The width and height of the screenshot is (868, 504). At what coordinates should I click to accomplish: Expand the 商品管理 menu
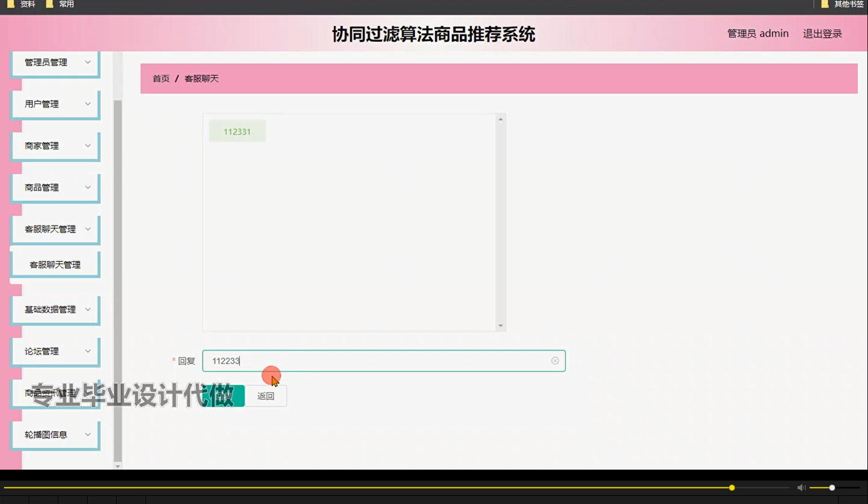pos(55,187)
